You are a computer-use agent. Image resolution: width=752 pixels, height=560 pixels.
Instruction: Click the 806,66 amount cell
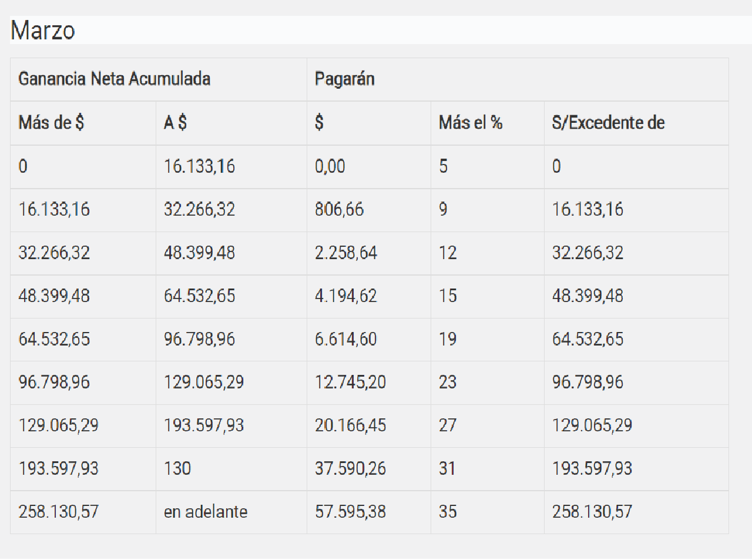pyautogui.click(x=339, y=209)
